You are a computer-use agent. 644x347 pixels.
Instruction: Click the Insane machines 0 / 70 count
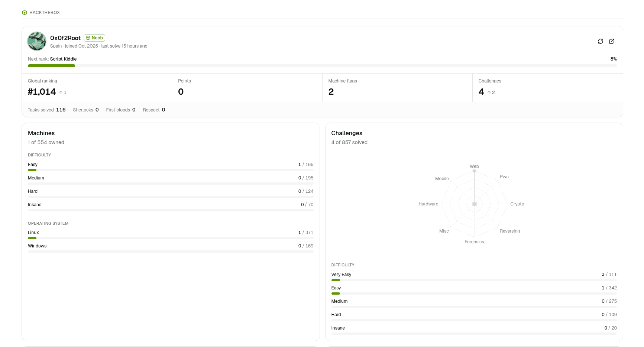coord(307,205)
